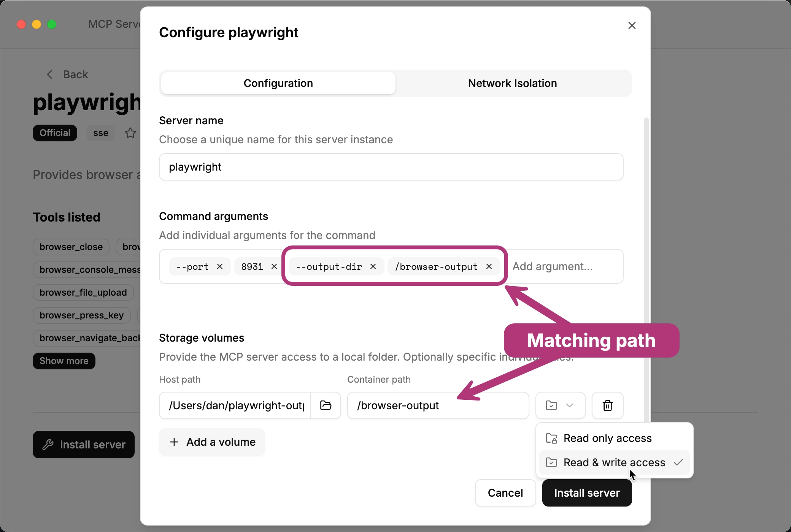The width and height of the screenshot is (791, 532).
Task: Type in the Add argument field
Action: (x=552, y=266)
